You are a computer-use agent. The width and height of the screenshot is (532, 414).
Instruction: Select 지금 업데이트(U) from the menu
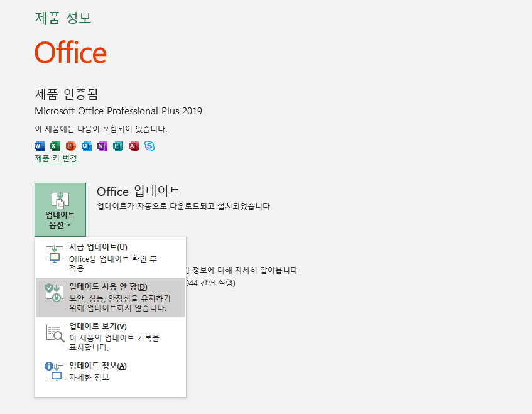point(111,258)
